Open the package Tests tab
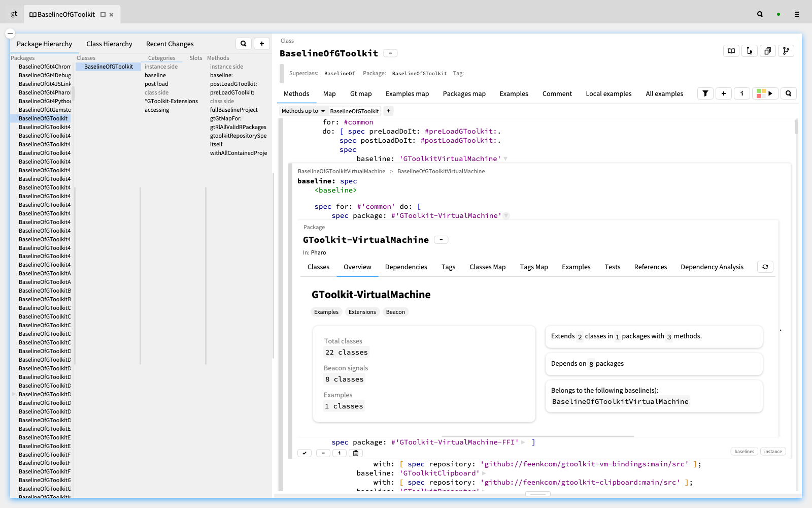The height and width of the screenshot is (508, 812). 613,267
